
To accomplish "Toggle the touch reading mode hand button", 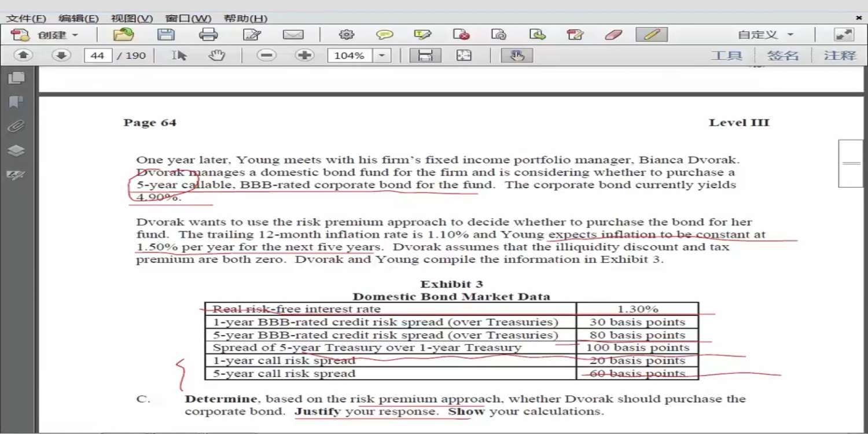I will (517, 56).
